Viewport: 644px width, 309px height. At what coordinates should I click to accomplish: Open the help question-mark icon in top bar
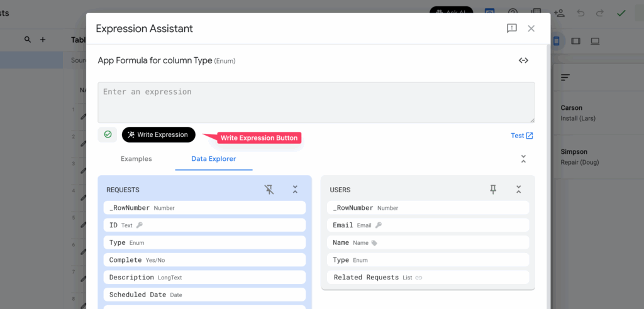pyautogui.click(x=513, y=11)
